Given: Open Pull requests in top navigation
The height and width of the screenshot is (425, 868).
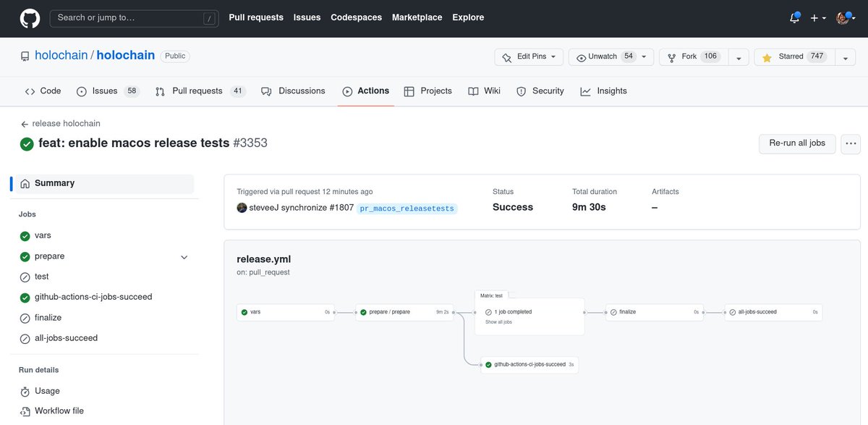Looking at the screenshot, I should pos(256,17).
